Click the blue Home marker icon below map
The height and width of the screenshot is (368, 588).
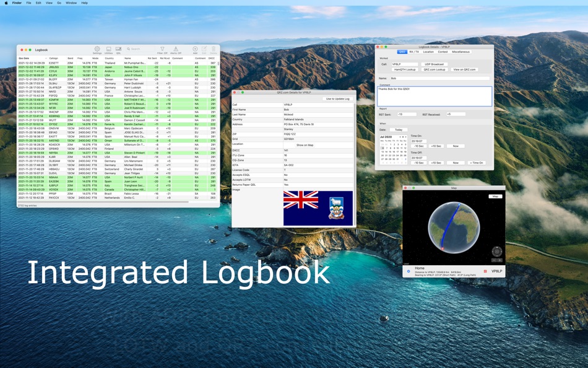409,271
